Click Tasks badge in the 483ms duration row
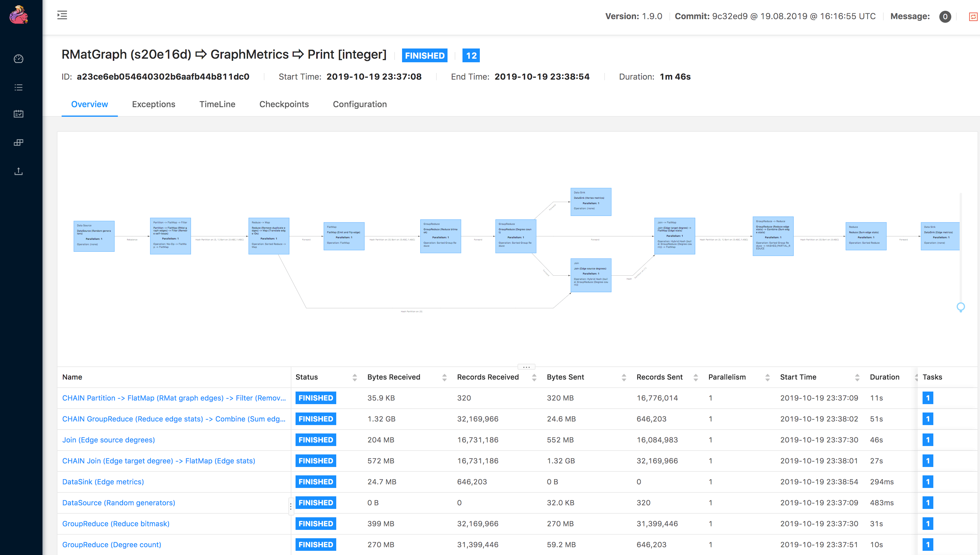The height and width of the screenshot is (555, 980). tap(928, 503)
